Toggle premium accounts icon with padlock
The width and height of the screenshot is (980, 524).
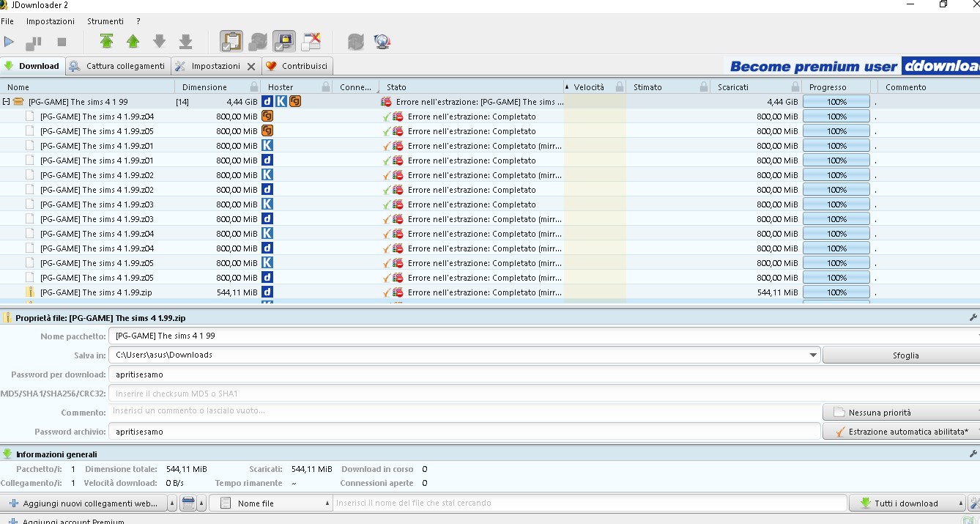tap(284, 41)
